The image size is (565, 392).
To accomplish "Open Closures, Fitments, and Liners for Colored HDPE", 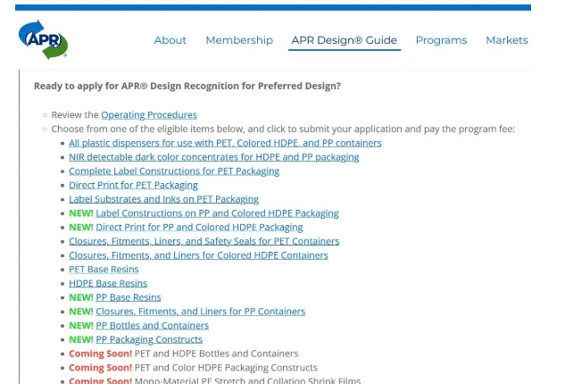I will (x=198, y=255).
